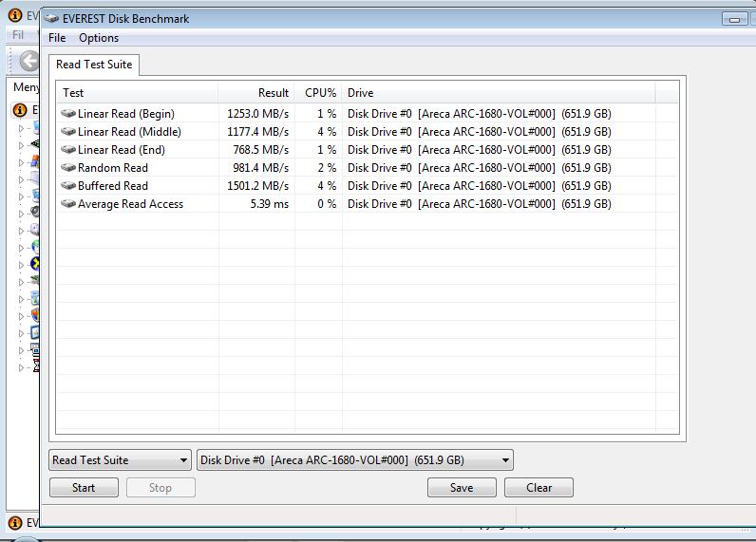Click the 5.39 ms result value
Screen dimensions: 756x542
click(270, 204)
